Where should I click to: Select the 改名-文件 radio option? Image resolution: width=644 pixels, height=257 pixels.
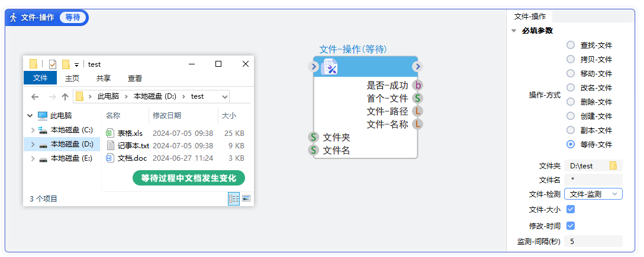(571, 87)
